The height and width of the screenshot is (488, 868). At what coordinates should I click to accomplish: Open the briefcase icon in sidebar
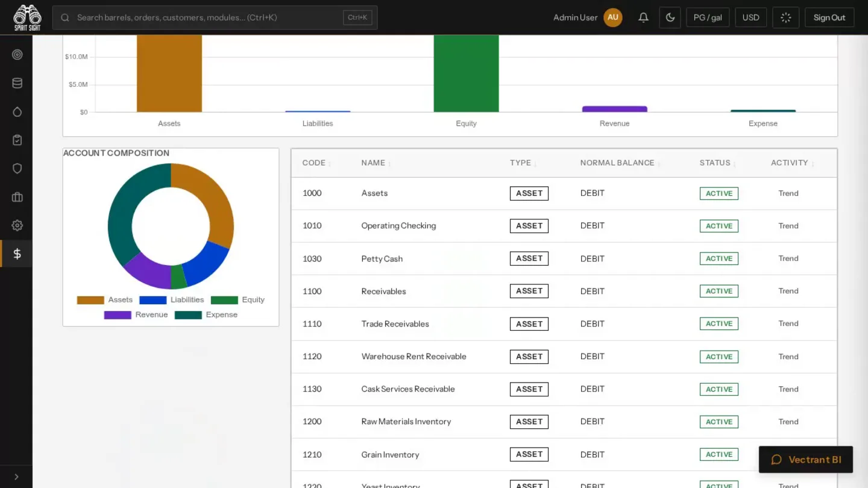(17, 197)
